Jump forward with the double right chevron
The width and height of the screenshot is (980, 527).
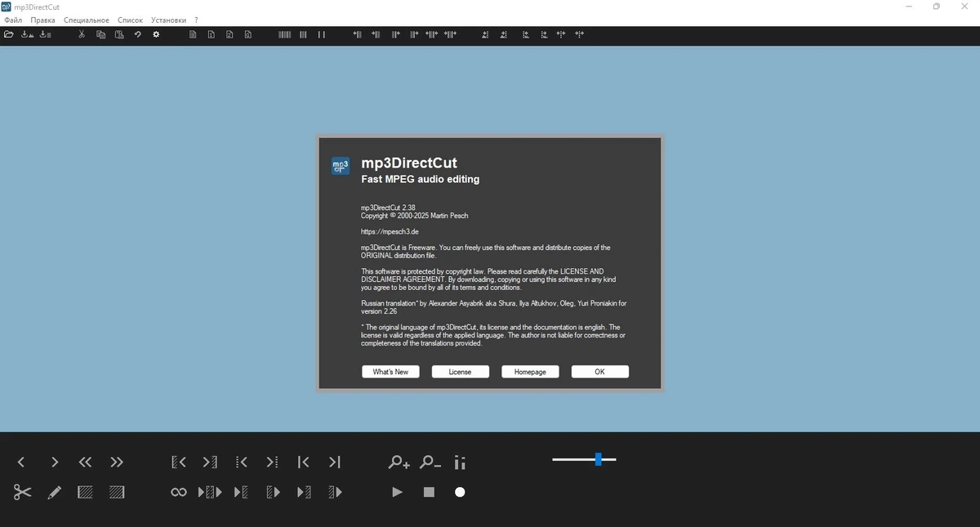117,462
